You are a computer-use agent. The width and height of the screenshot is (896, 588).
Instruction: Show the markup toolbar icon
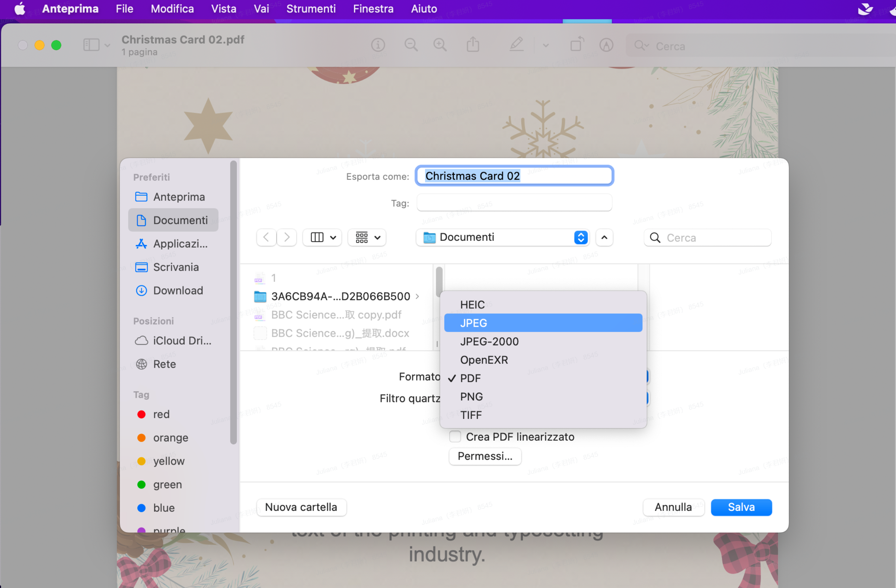pos(606,45)
